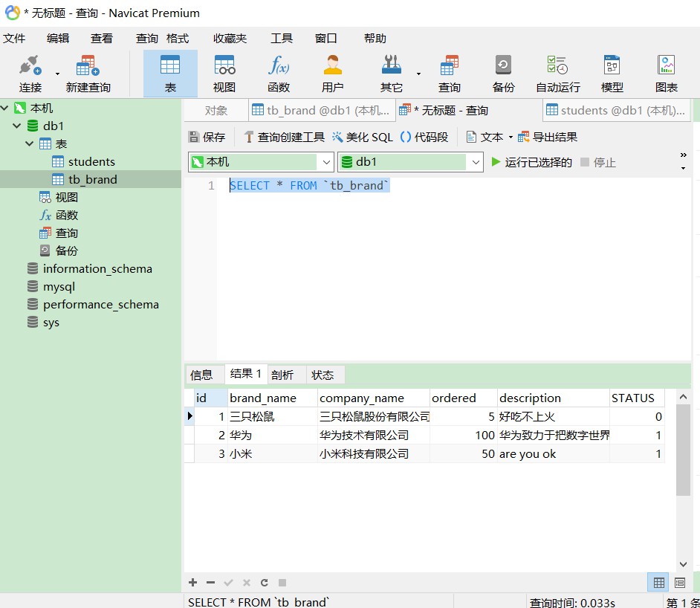This screenshot has height=608, width=700.
Task: Click the 连接 connection toolbar icon
Action: pos(30,74)
